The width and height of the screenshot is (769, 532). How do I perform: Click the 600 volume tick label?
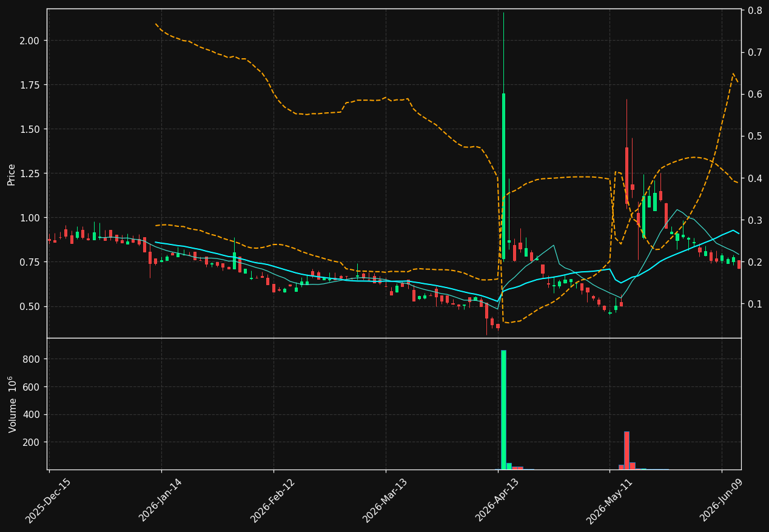coord(32,387)
